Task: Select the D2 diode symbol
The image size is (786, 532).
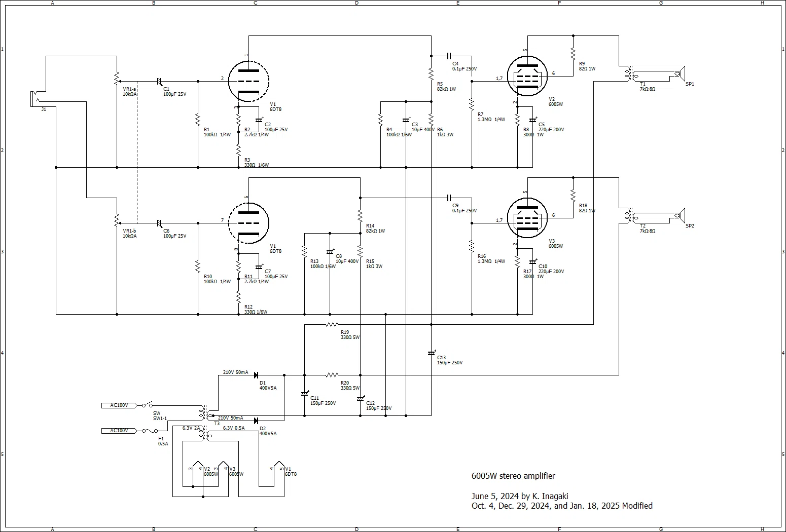Action: click(256, 421)
